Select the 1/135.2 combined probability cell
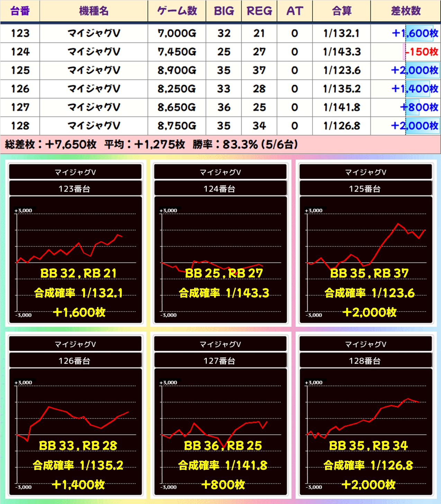The width and height of the screenshot is (441, 504). click(x=342, y=89)
